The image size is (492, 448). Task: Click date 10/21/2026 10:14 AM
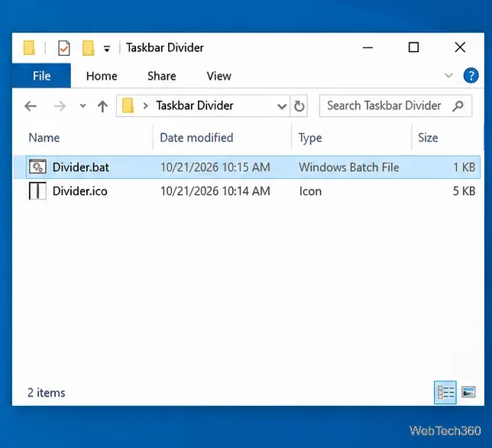215,191
